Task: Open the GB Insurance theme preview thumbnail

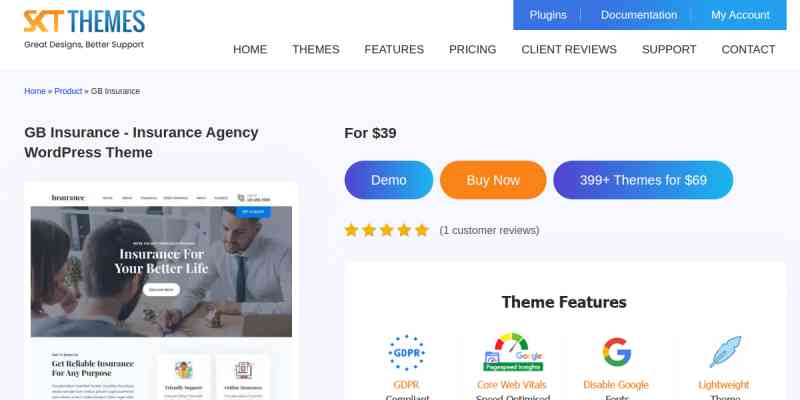Action: 161,291
